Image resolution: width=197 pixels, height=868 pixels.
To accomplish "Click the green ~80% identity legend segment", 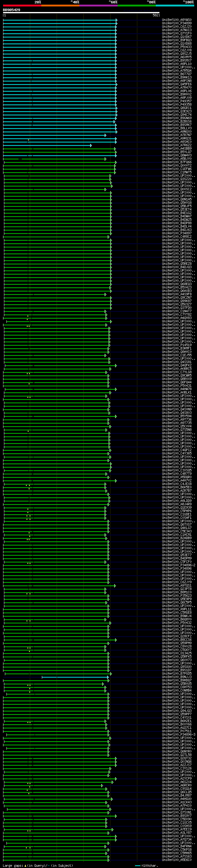I will [x=137, y=6].
